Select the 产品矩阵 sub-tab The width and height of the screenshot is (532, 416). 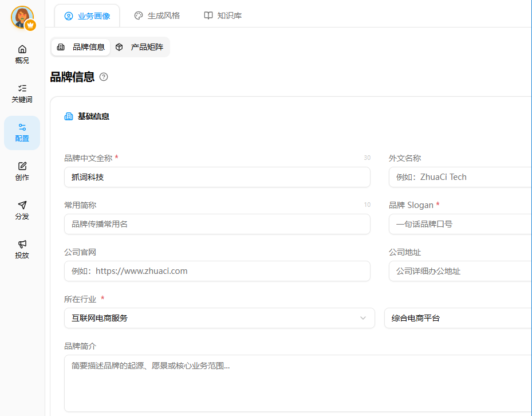(139, 47)
